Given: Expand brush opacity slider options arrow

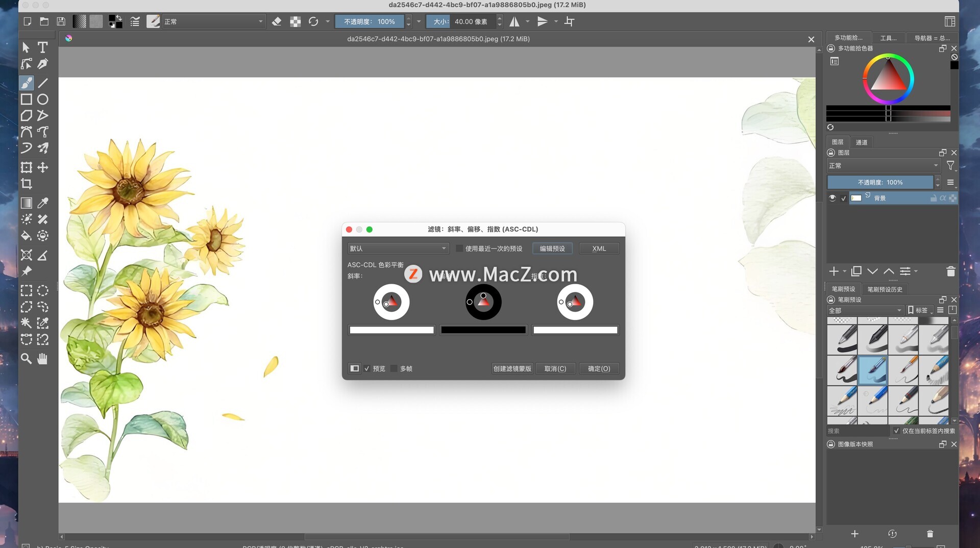Looking at the screenshot, I should (x=419, y=21).
